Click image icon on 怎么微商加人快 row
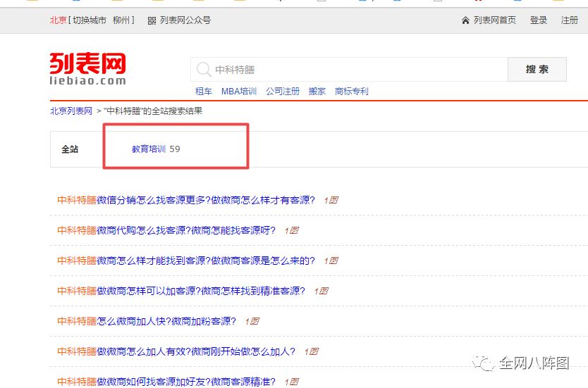The image size is (588, 388). 252,322
